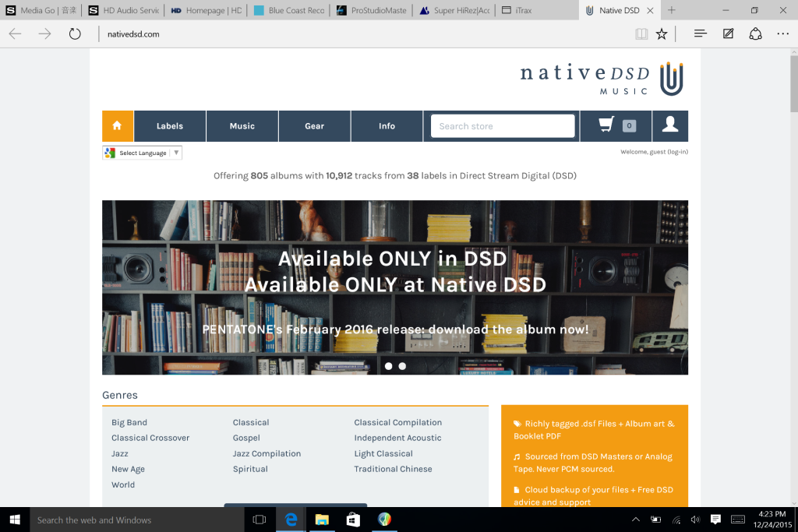The width and height of the screenshot is (798, 532).
Task: Switch to the ProStudioMasters tab
Action: (372, 10)
